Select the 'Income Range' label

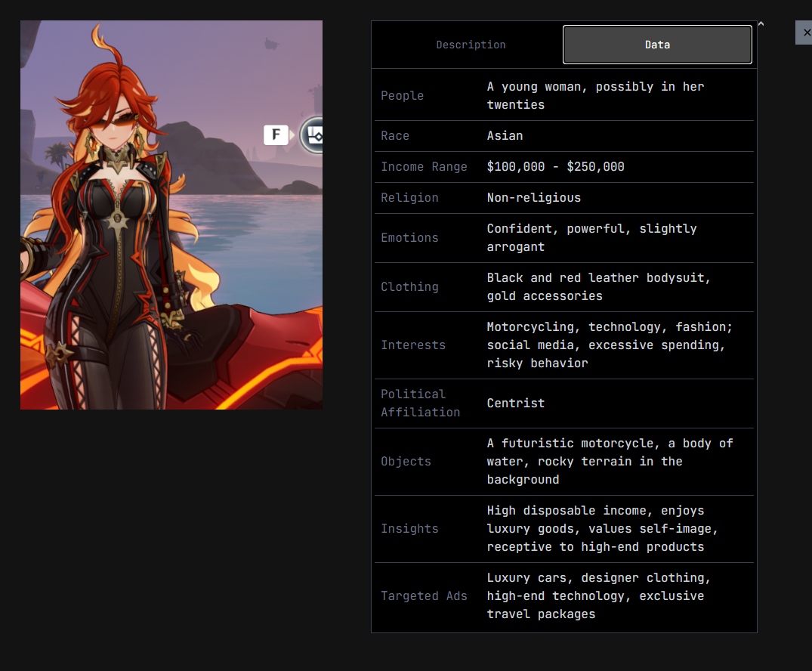point(424,167)
